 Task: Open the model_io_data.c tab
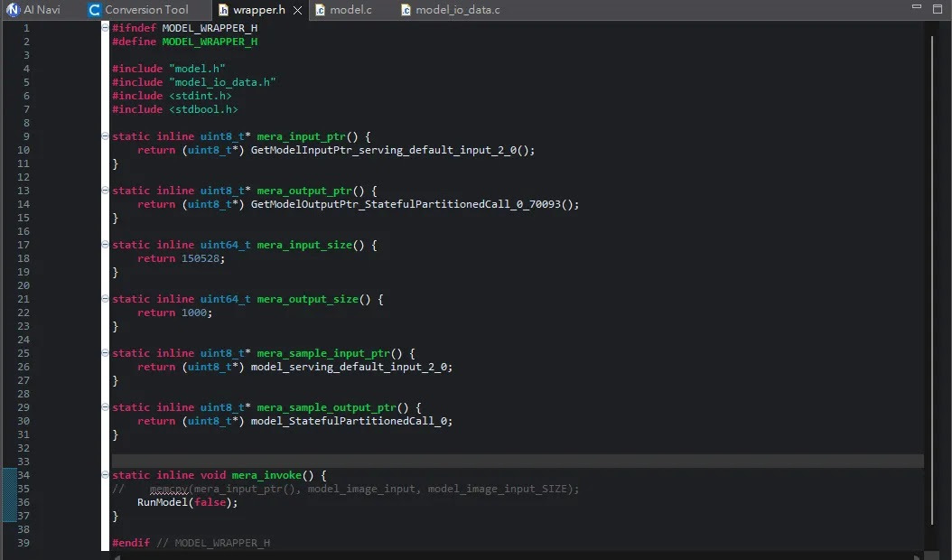pos(457,10)
